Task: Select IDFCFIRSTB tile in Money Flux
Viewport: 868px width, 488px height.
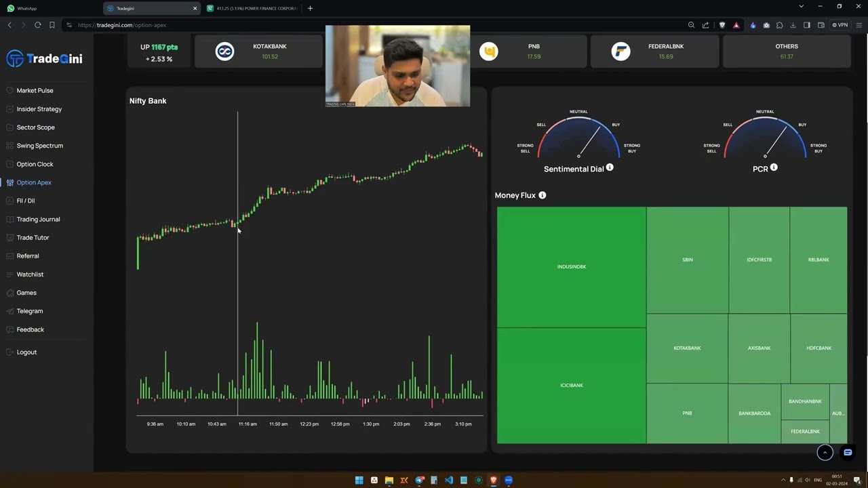Action: point(759,260)
